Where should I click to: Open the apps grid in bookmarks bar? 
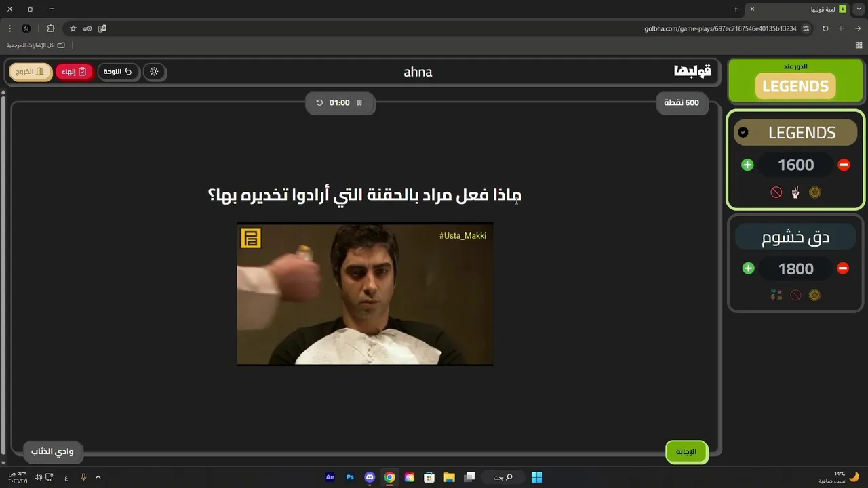859,45
